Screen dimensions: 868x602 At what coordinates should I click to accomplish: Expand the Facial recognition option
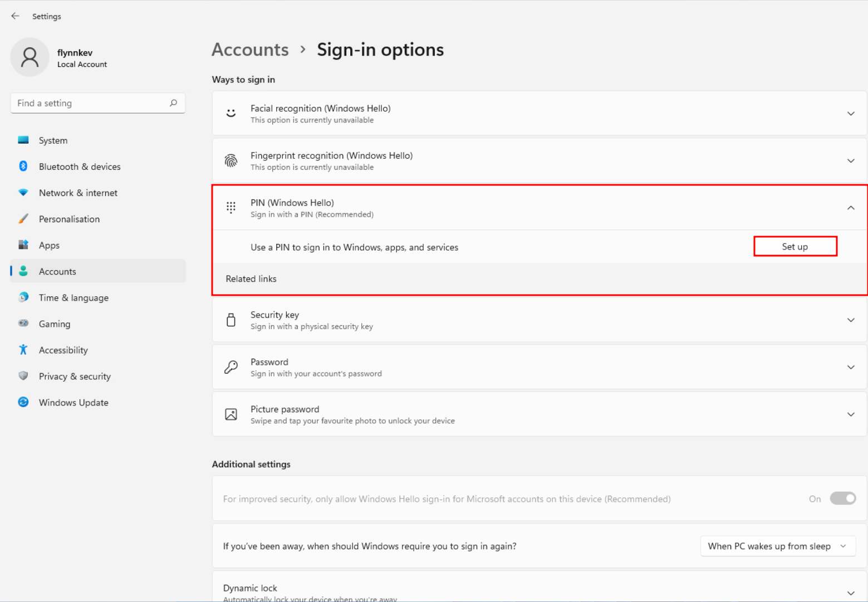coord(850,114)
